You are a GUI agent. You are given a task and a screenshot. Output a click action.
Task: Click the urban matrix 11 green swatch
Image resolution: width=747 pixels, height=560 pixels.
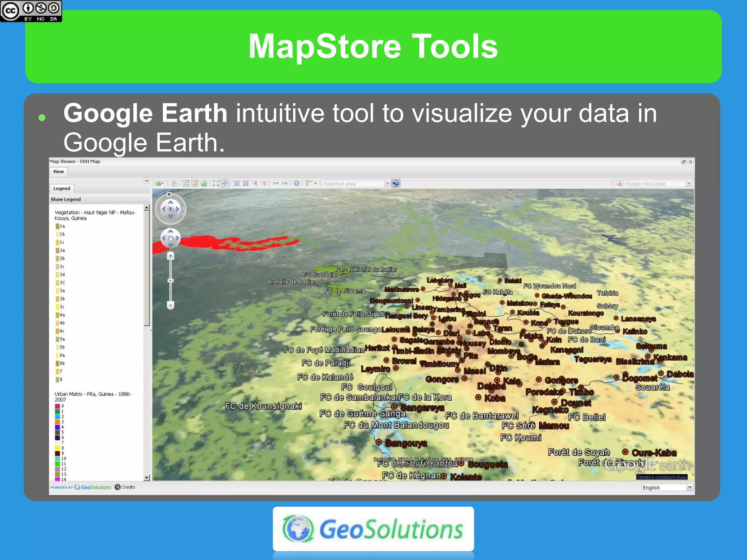(57, 464)
